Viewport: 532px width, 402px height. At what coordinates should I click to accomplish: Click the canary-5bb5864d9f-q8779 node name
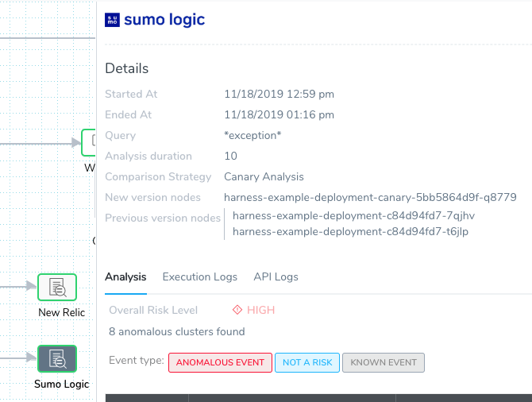370,197
